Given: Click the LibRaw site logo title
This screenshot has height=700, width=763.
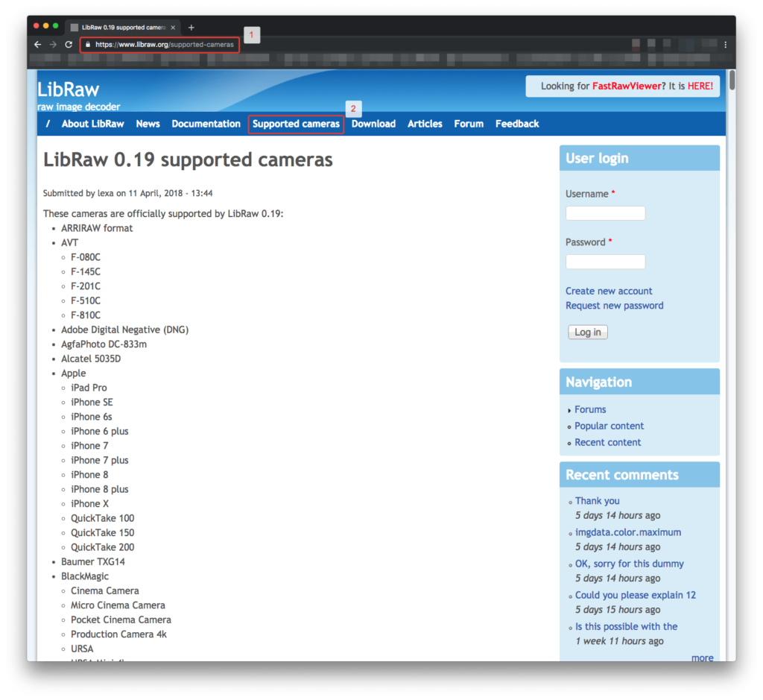Looking at the screenshot, I should 69,90.
